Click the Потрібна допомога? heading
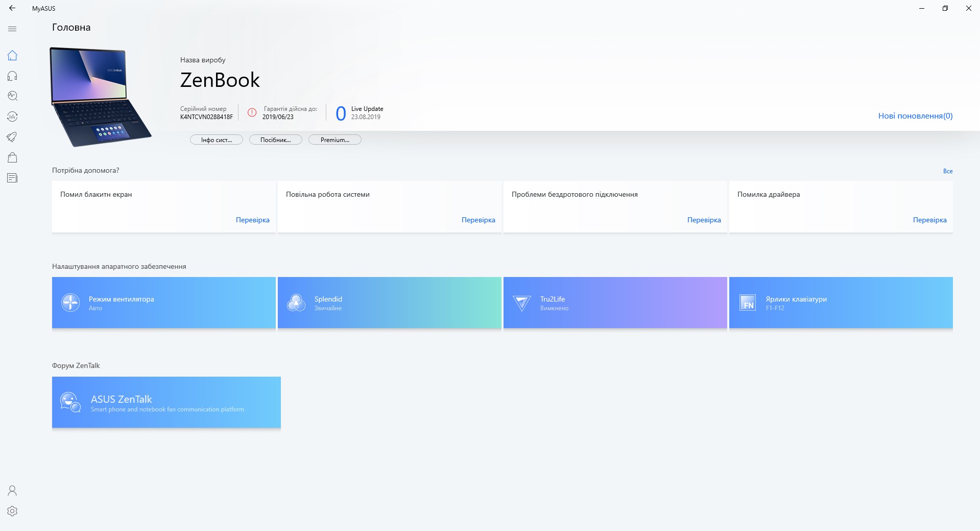 (x=85, y=170)
